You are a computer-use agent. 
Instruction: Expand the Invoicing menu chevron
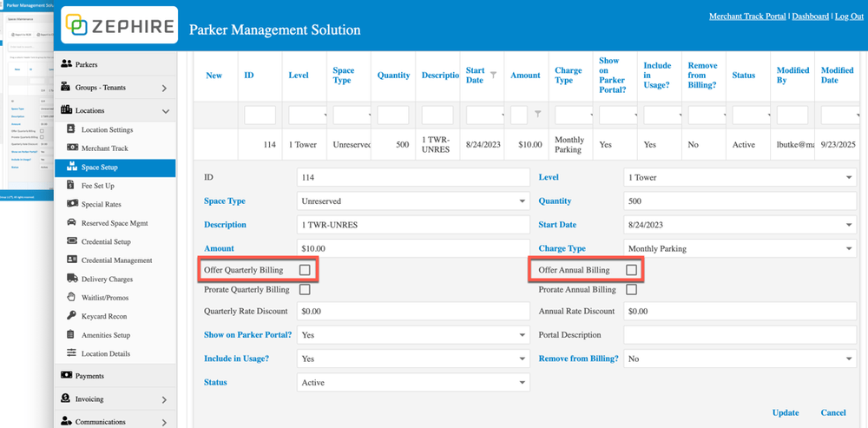click(x=164, y=399)
